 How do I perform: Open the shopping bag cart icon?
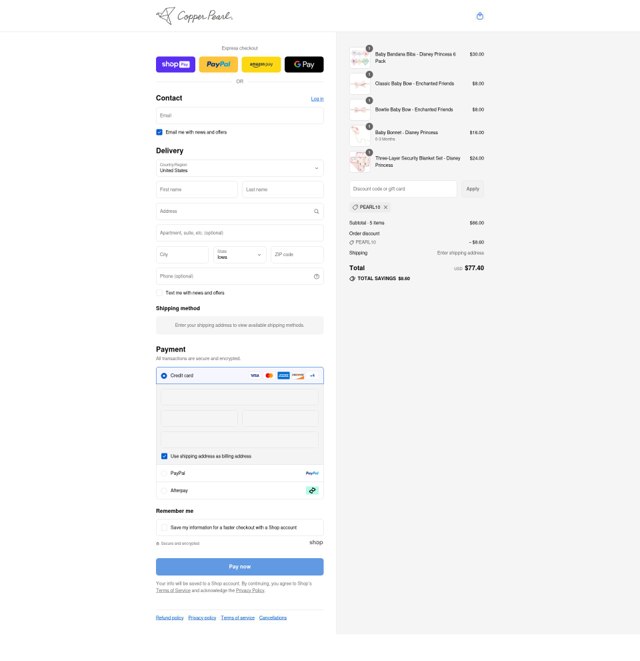point(480,16)
